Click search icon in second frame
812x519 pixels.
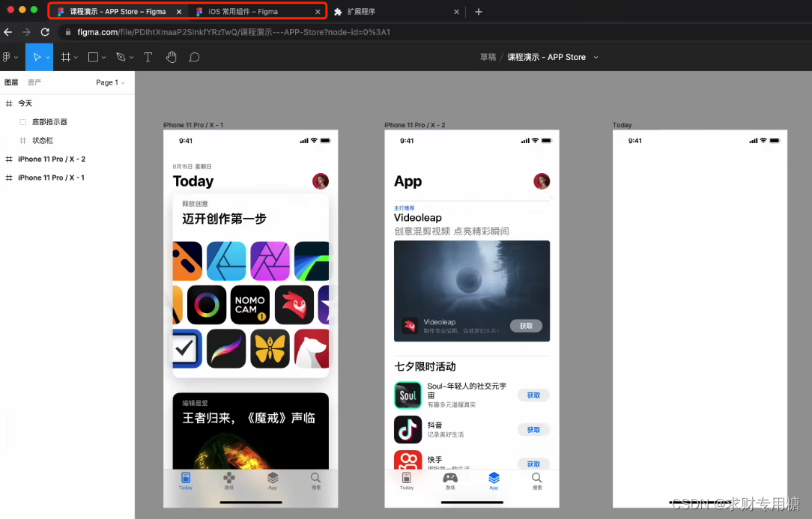tap(537, 478)
